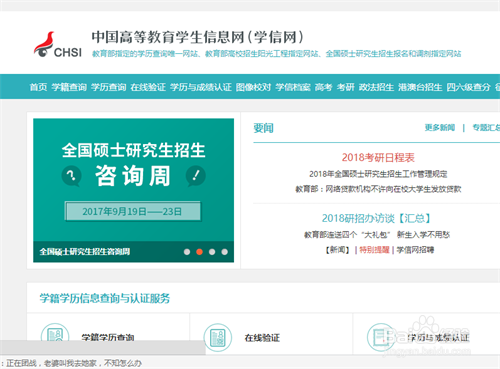Open the 在线验证 service icon
Image resolution: width=500 pixels, height=369 pixels.
click(x=218, y=337)
